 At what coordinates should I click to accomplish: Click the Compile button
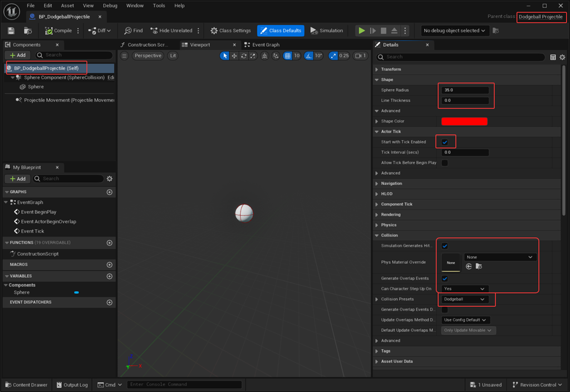tap(58, 31)
